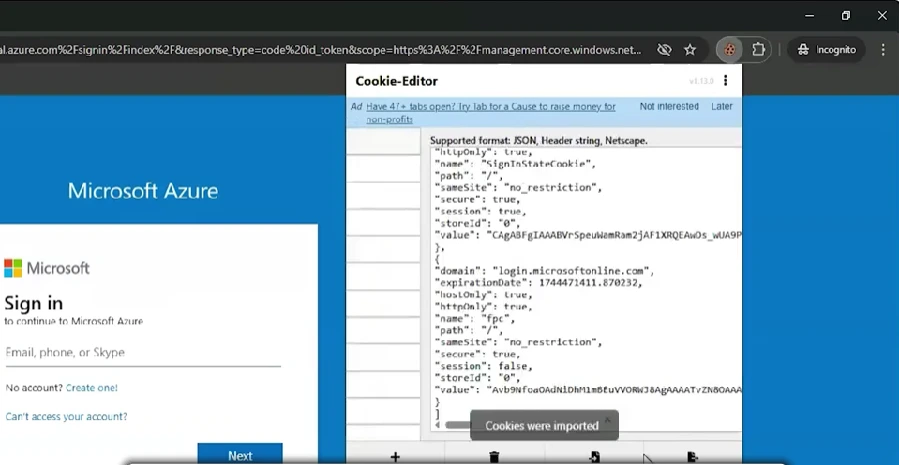The image size is (899, 465).
Task: Click the Cookie-Editor extension icon in toolbar
Action: click(729, 50)
